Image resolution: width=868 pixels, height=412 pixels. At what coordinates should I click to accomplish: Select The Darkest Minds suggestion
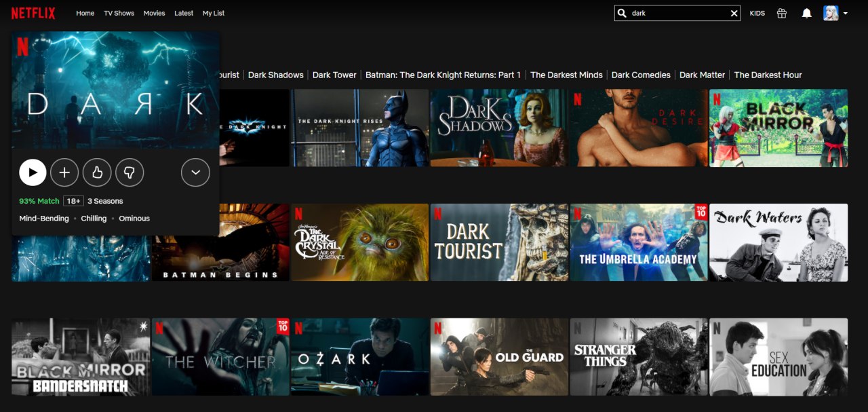[566, 75]
